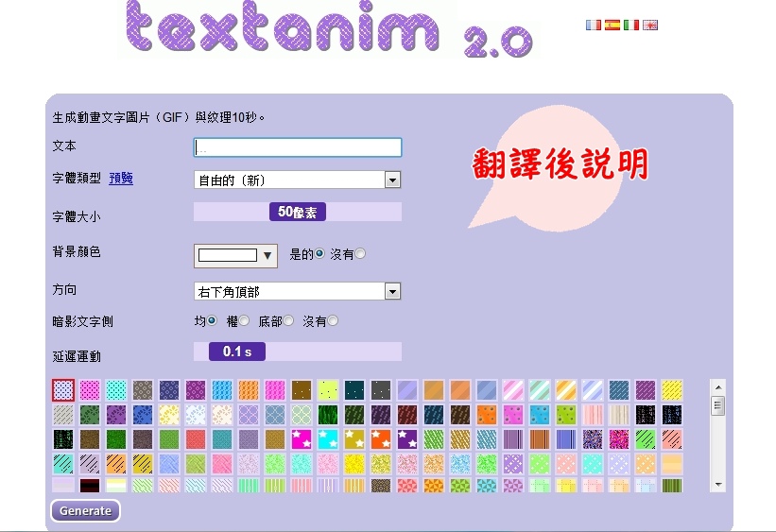The width and height of the screenshot is (776, 532).
Task: Choose the blue bubble texture
Action: (540, 415)
